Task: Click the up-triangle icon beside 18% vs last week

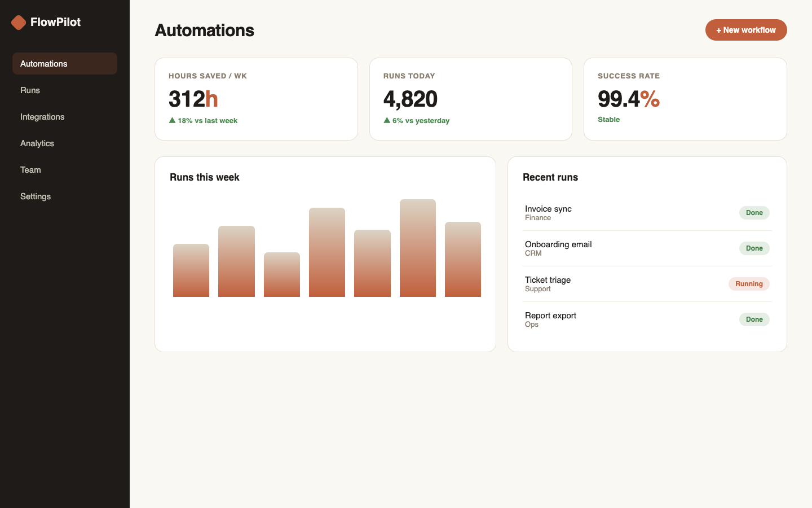Action: pyautogui.click(x=173, y=120)
